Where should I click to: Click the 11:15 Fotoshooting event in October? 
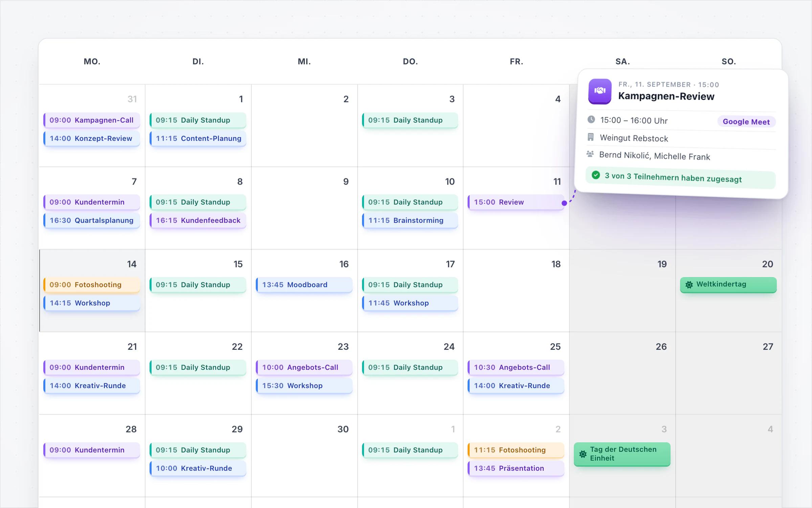click(x=516, y=450)
